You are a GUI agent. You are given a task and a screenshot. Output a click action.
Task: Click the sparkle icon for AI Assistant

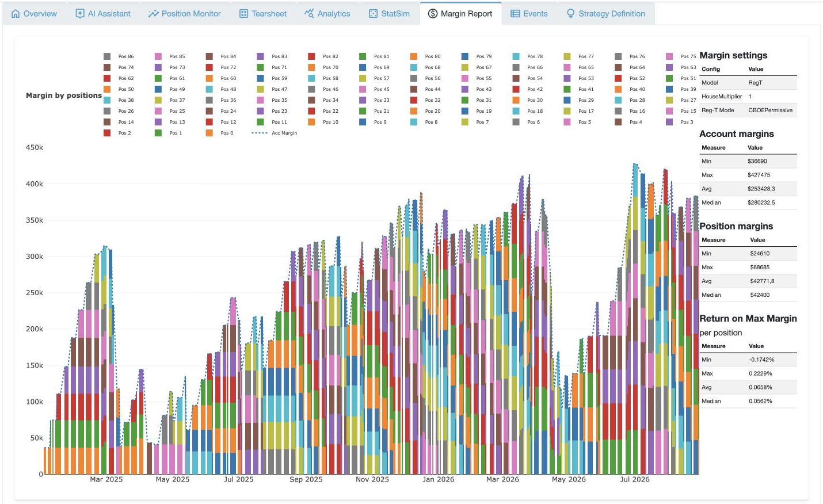coord(80,14)
